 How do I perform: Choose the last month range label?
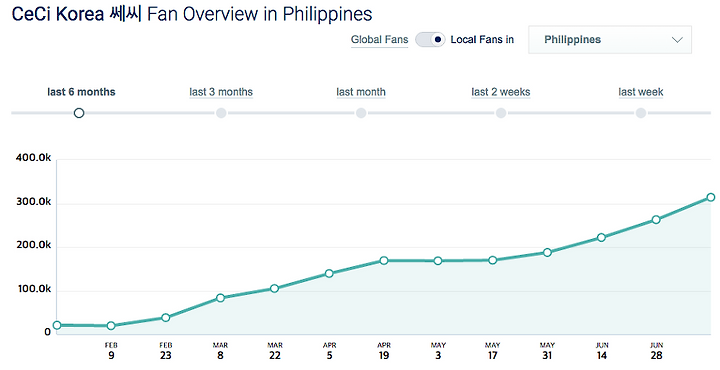(361, 92)
